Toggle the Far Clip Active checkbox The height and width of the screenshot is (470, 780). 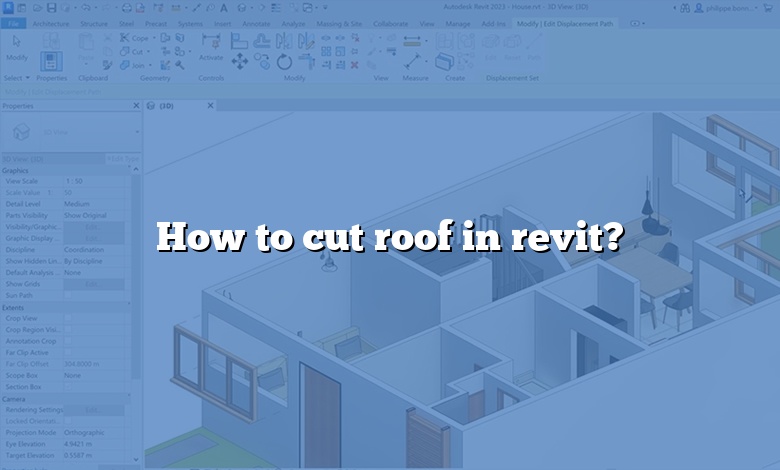click(x=68, y=353)
